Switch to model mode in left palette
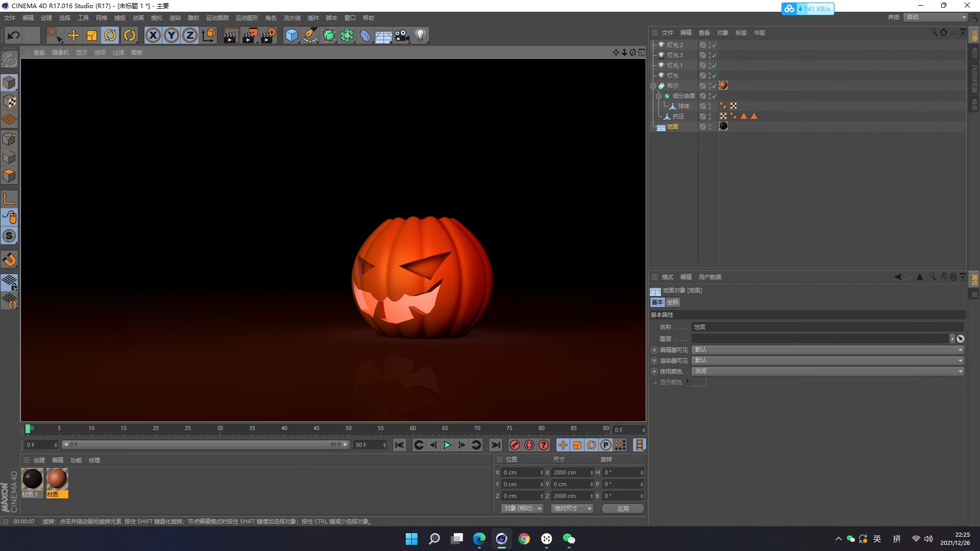The image size is (980, 551). pyautogui.click(x=9, y=83)
